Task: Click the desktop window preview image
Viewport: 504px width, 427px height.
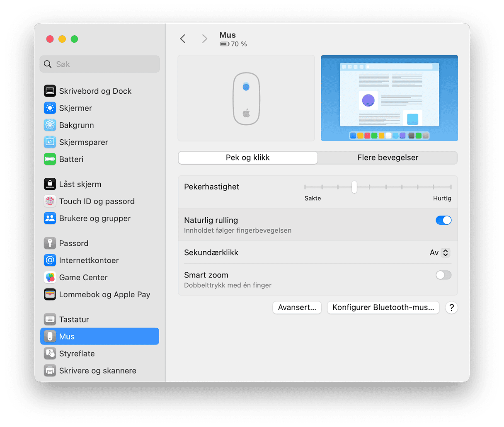Action: tap(389, 98)
